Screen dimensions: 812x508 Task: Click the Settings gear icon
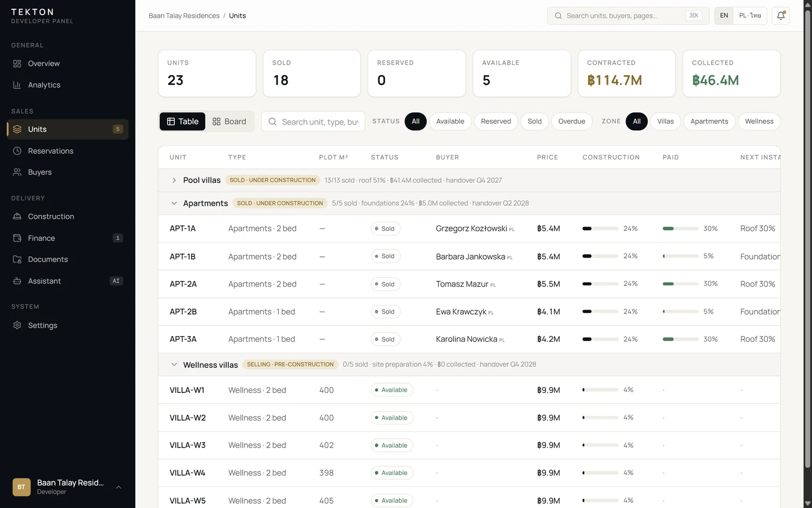17,325
